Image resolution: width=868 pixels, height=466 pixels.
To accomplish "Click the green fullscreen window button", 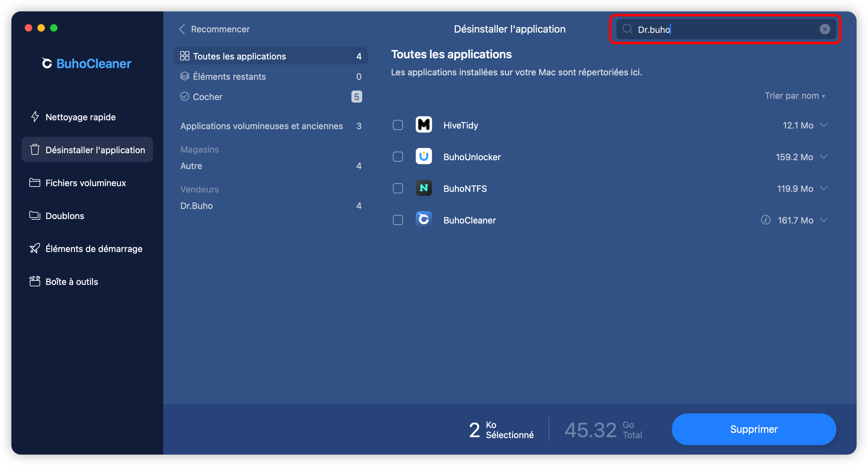I will [x=54, y=28].
